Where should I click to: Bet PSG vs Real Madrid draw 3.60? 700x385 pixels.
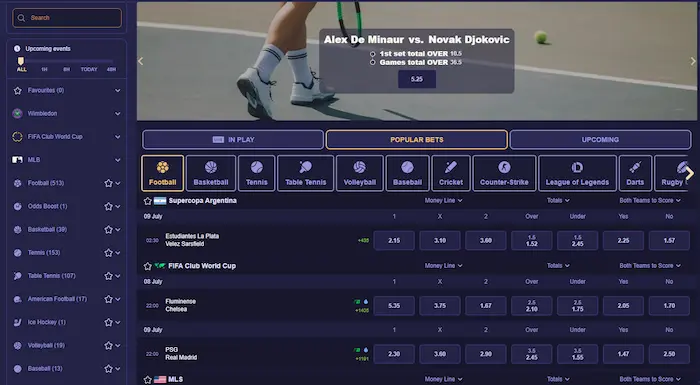(x=440, y=354)
